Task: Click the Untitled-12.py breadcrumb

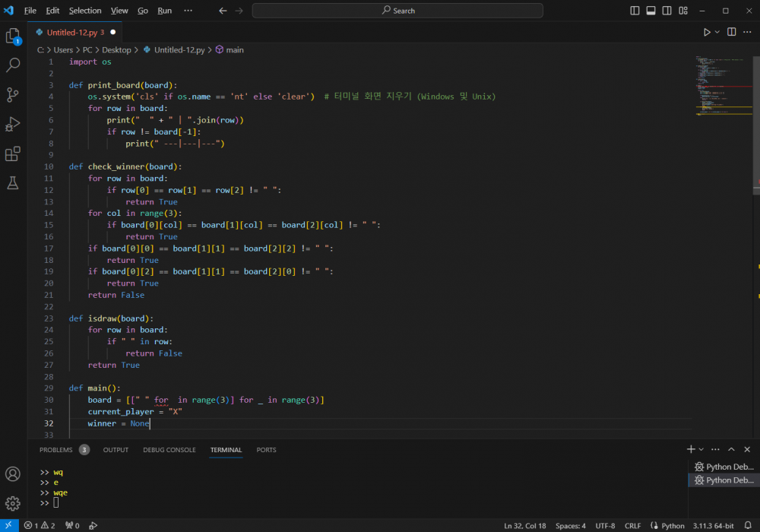Action: click(175, 50)
